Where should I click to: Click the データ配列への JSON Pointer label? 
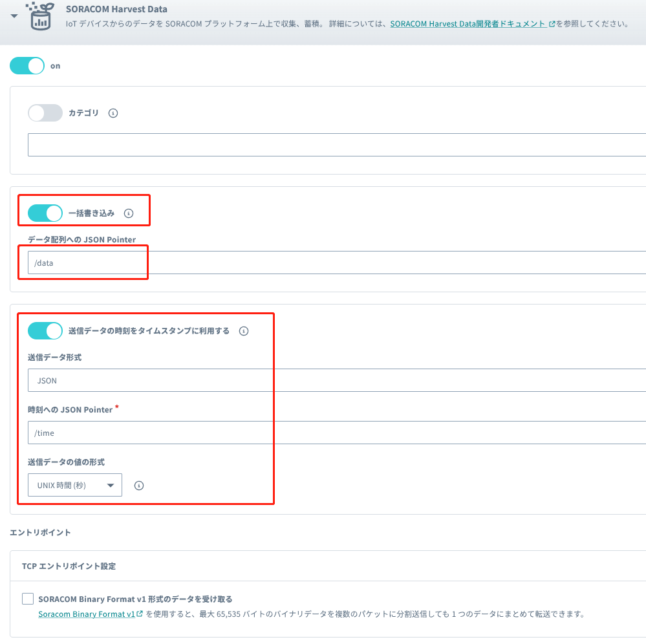tap(81, 239)
